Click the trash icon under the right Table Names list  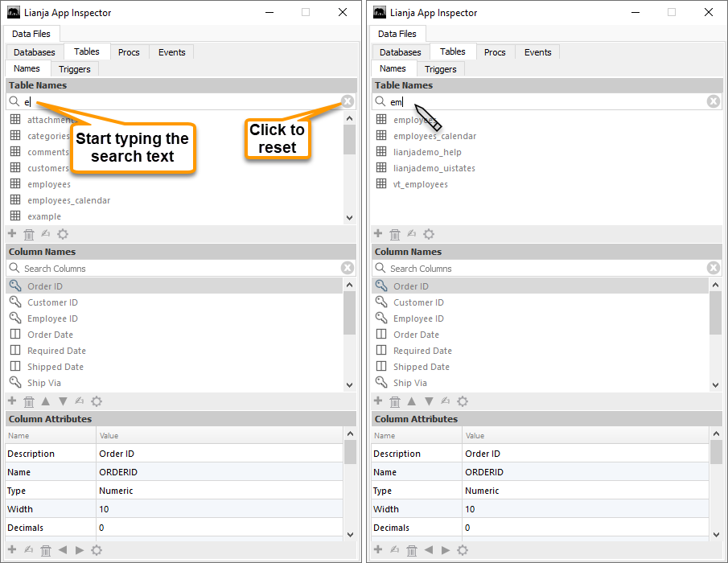coord(395,234)
